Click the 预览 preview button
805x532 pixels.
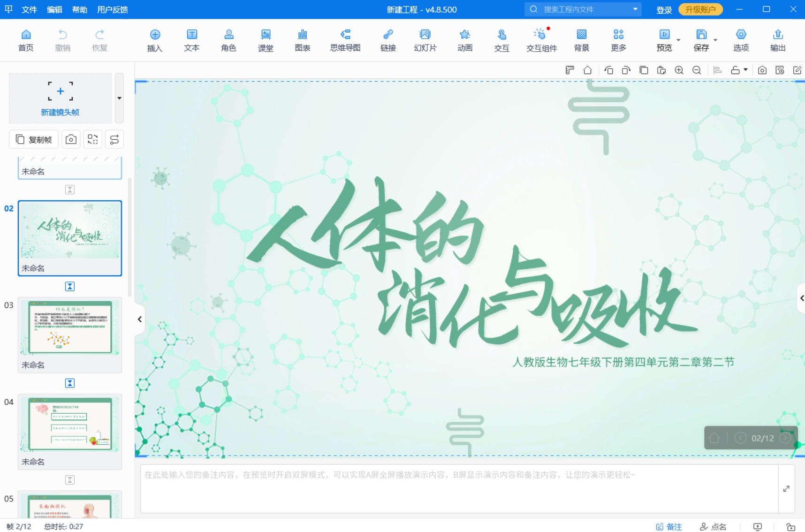[x=664, y=40]
